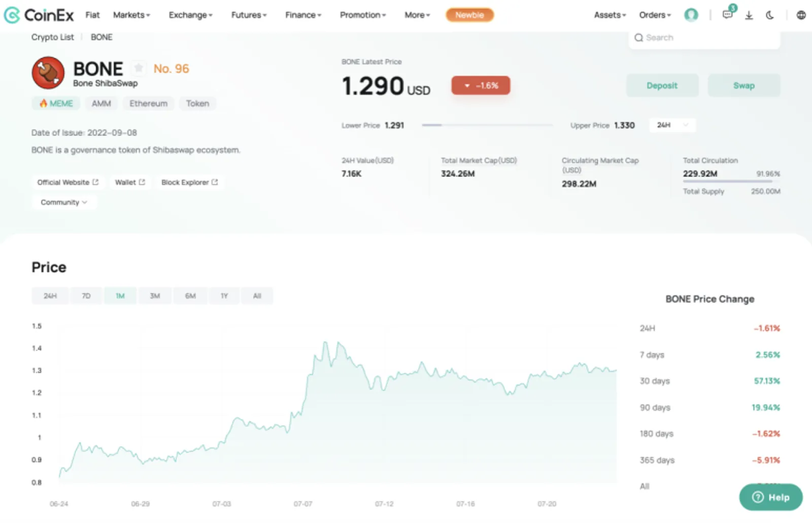Click the Token tag
The image size is (812, 523).
[197, 103]
